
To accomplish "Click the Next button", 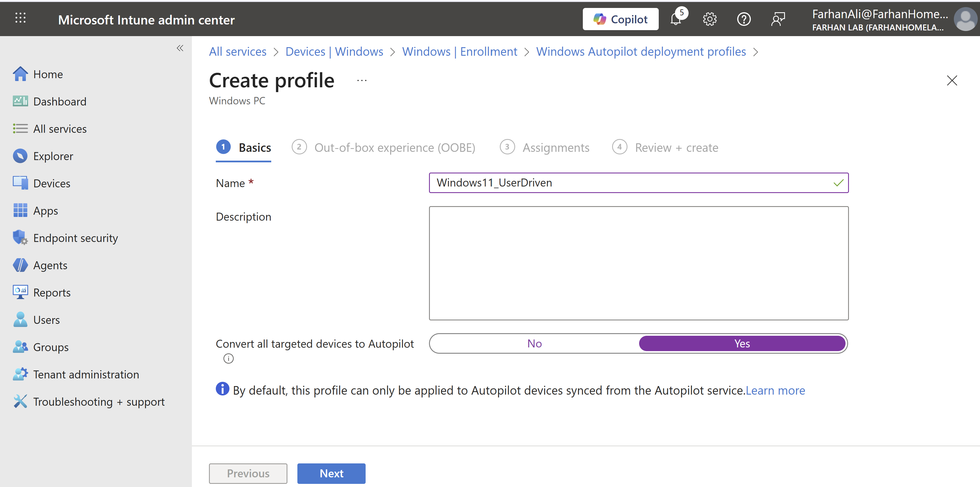I will [x=331, y=473].
